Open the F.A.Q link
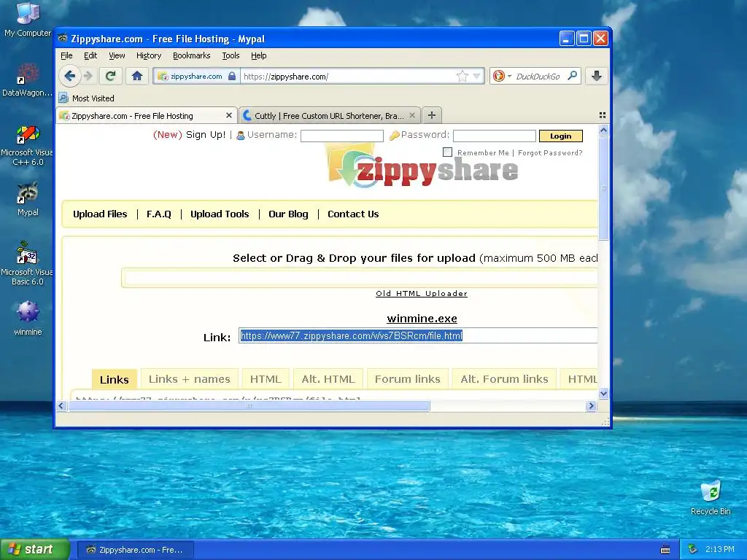747x560 pixels. [x=158, y=214]
